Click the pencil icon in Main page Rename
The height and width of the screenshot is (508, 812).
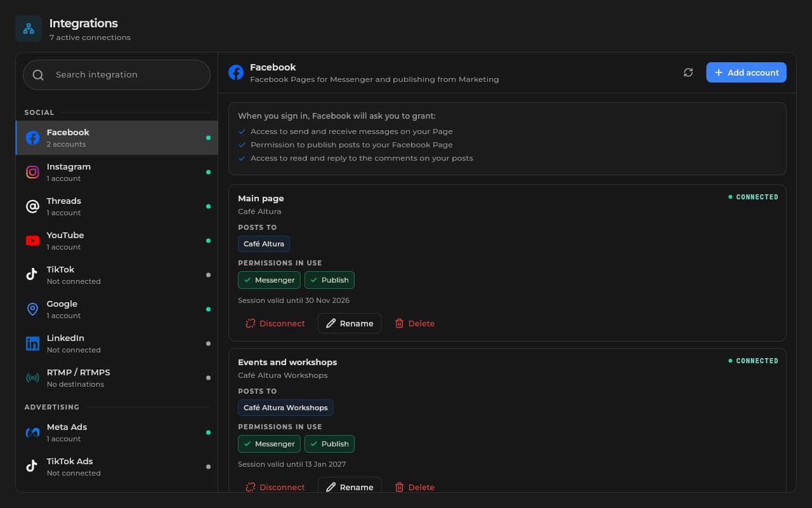pyautogui.click(x=331, y=323)
